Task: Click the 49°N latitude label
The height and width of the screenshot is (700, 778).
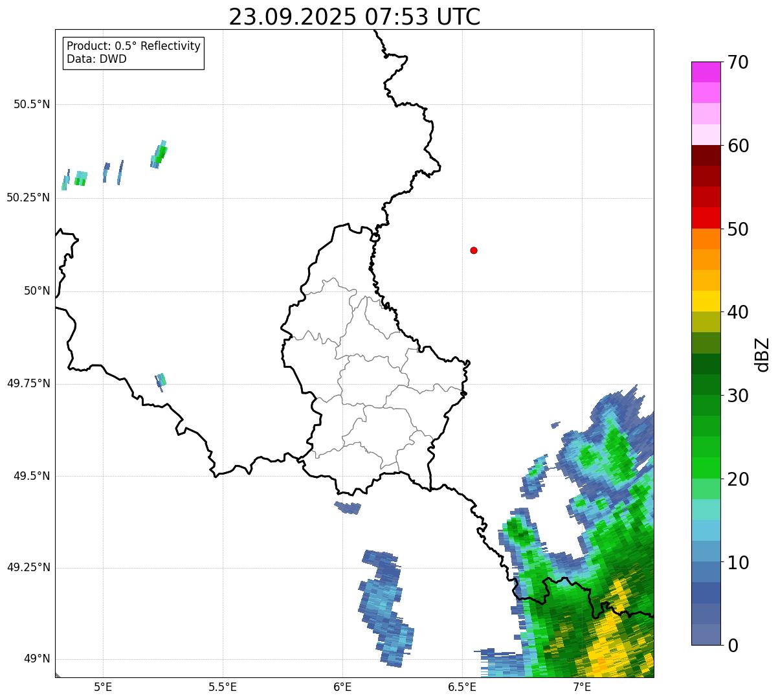Action: click(x=37, y=659)
